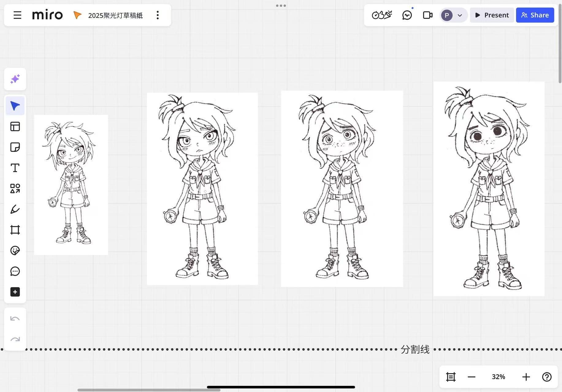Viewport: 562px width, 392px height.
Task: Select the sticky note tool
Action: pos(15,147)
